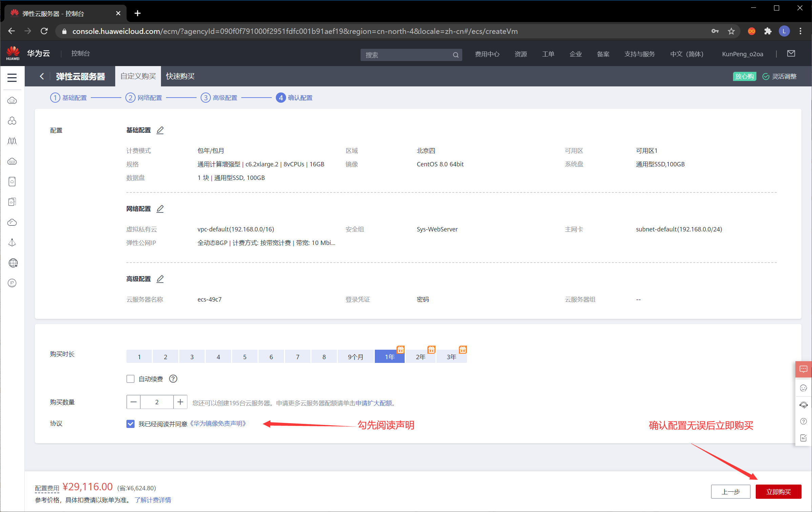Select purchase duration 9个月

356,357
